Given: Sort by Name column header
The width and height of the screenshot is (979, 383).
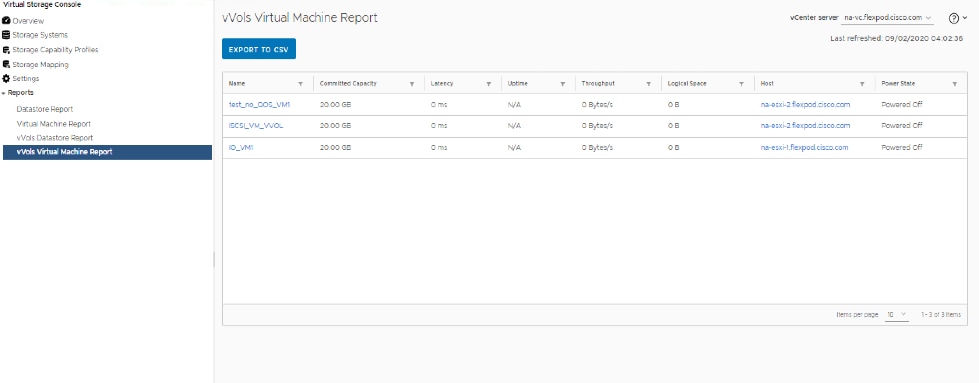Looking at the screenshot, I should click(237, 83).
